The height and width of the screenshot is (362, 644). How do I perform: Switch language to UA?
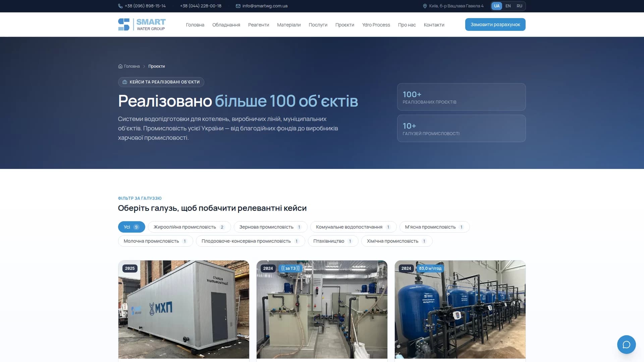pyautogui.click(x=497, y=6)
